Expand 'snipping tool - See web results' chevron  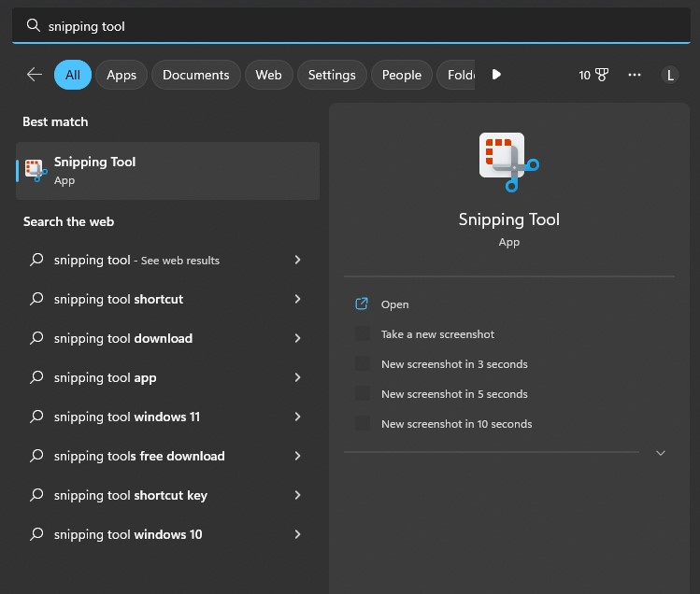298,260
